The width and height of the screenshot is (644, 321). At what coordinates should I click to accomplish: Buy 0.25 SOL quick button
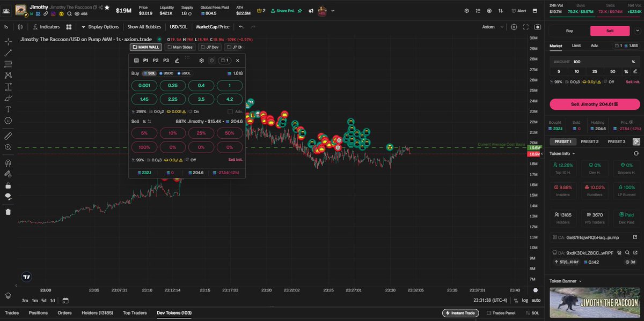tap(172, 86)
